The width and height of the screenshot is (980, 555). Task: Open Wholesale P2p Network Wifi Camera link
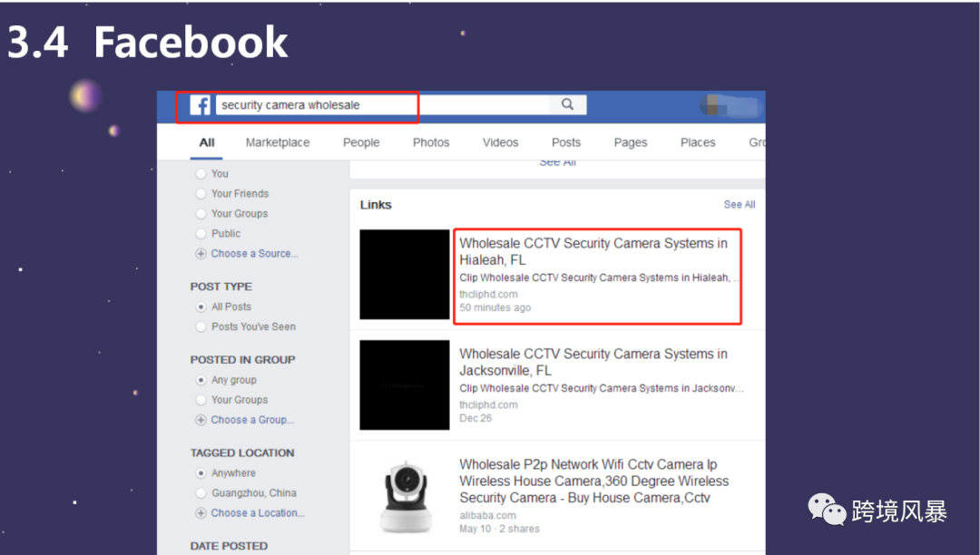point(593,482)
